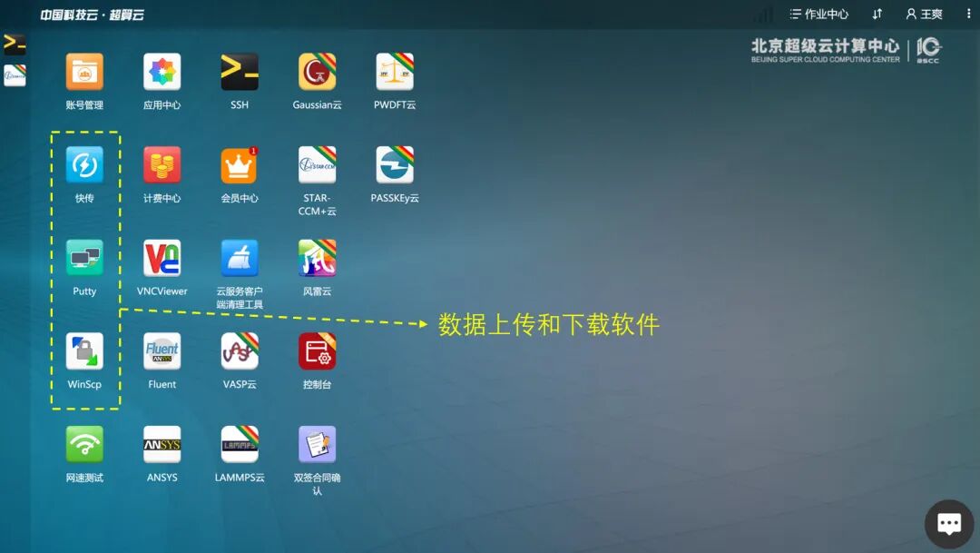Open the chat support bubble

pos(949,524)
